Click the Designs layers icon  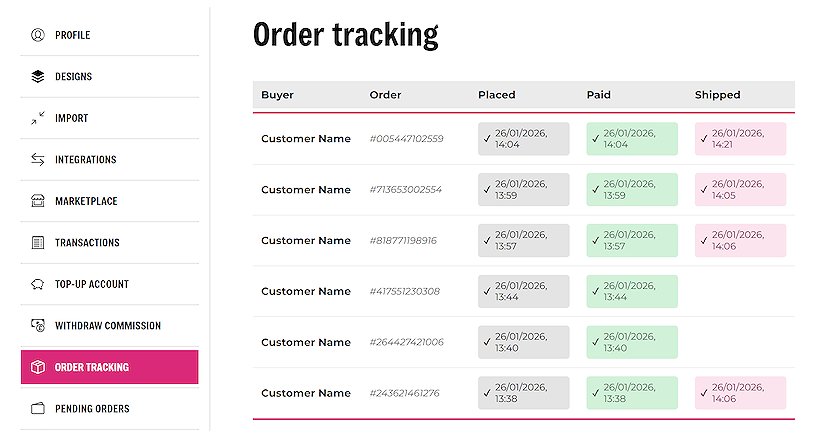point(38,76)
